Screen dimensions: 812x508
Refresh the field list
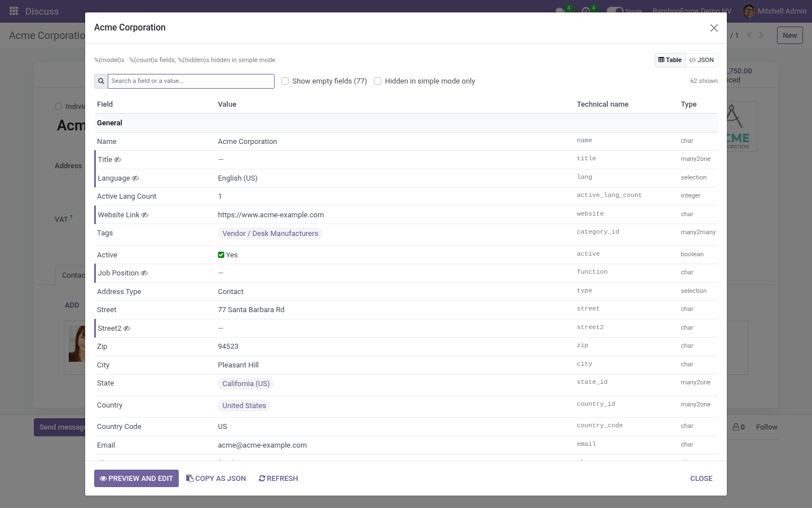point(279,479)
